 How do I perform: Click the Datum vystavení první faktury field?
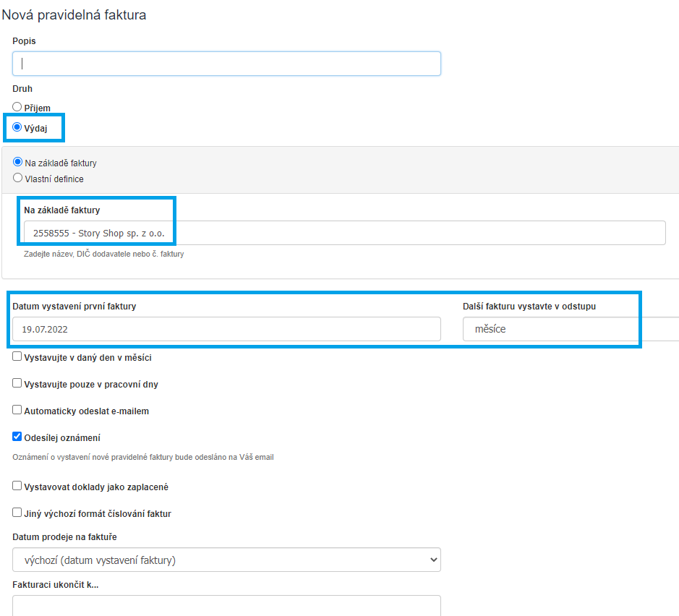pyautogui.click(x=226, y=329)
